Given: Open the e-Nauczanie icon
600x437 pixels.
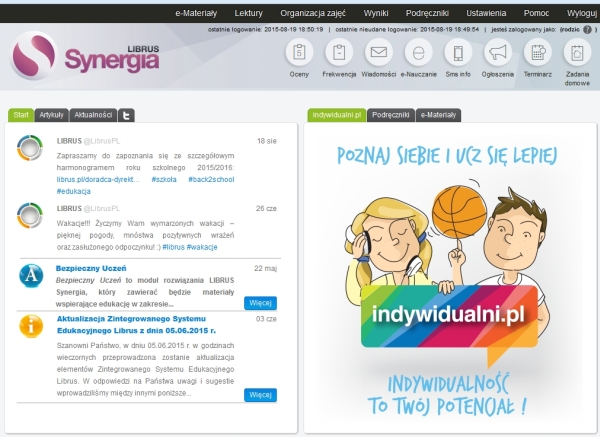Looking at the screenshot, I should click(x=419, y=52).
